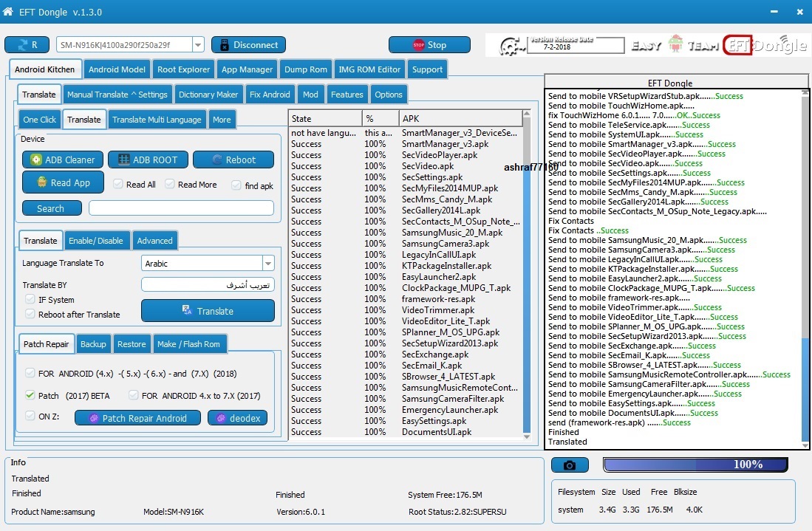The height and width of the screenshot is (531, 812).
Task: Switch to Enable/ Disable tab
Action: click(x=96, y=241)
